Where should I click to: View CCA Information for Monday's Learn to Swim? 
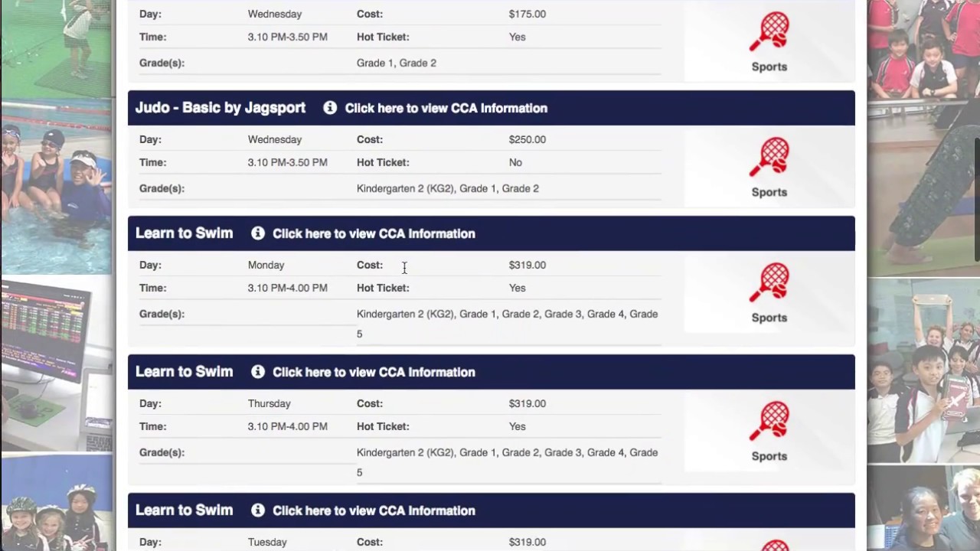pyautogui.click(x=374, y=233)
